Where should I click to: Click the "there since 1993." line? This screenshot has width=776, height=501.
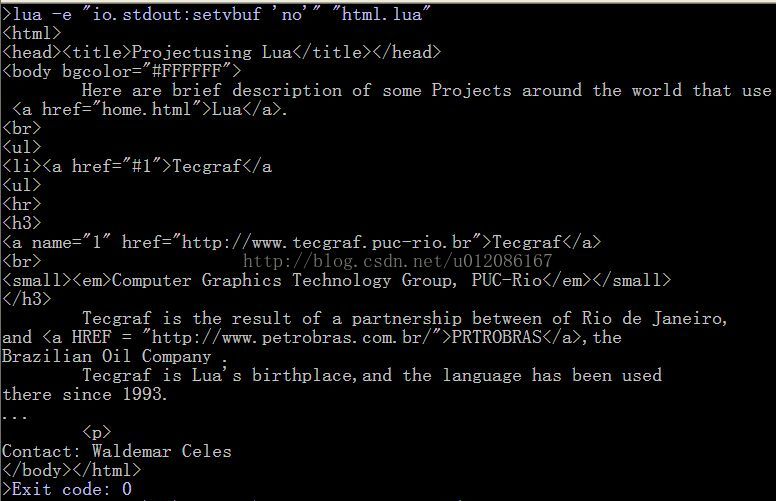(85, 394)
